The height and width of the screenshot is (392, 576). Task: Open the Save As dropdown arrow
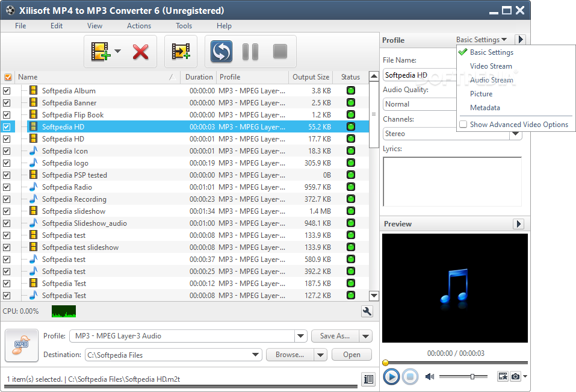[365, 336]
